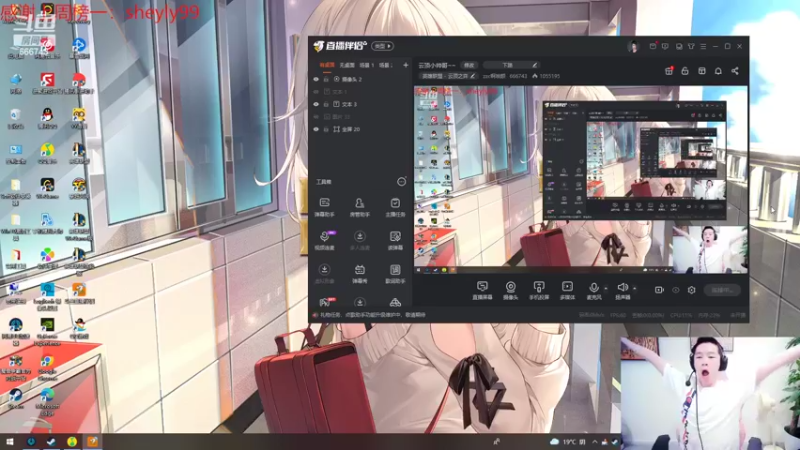Open the weather 19°C tray item
The width and height of the screenshot is (800, 450).
[567, 442]
